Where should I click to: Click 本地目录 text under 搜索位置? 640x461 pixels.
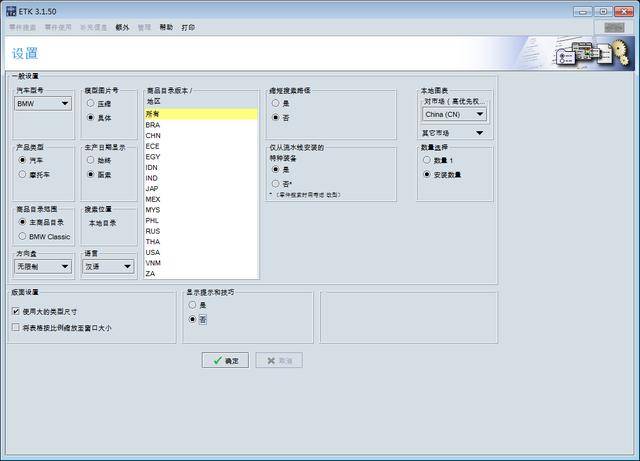(x=102, y=223)
